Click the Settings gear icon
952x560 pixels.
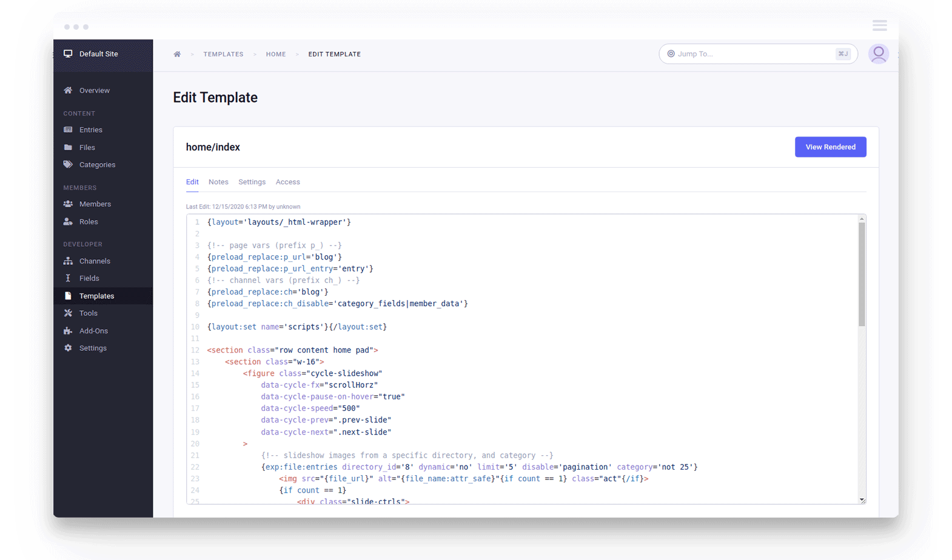(x=68, y=348)
